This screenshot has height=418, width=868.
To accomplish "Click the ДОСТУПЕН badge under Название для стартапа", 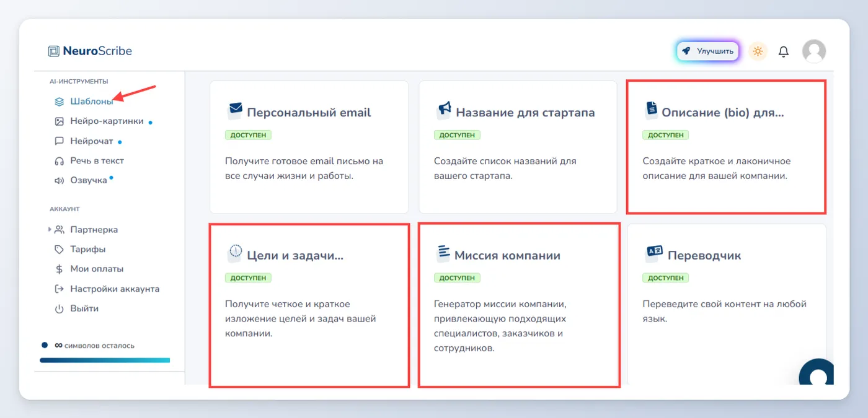I will (x=457, y=135).
